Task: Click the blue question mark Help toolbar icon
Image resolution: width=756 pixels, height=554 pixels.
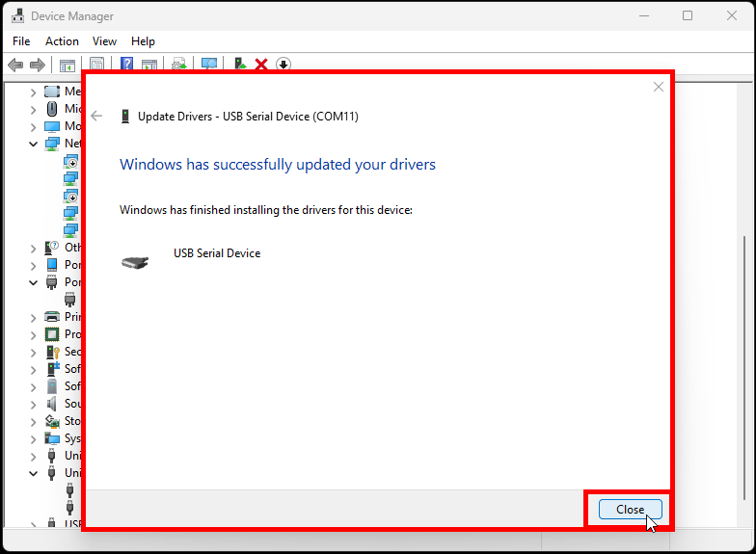Action: click(x=126, y=64)
